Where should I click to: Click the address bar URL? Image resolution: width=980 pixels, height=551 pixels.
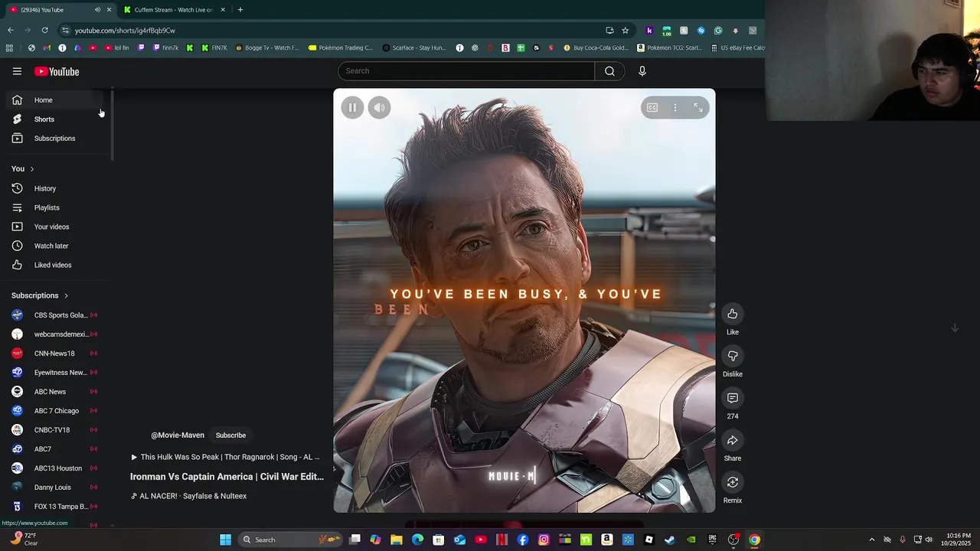[x=125, y=31]
